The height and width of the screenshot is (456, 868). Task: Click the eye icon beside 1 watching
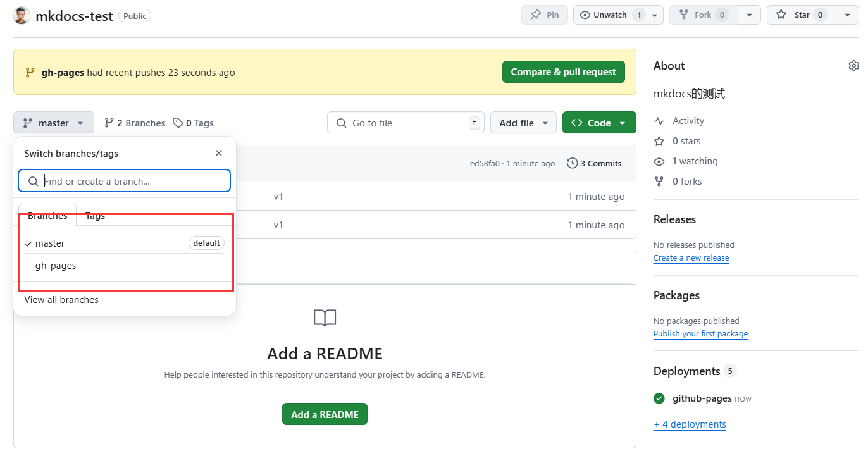click(659, 161)
